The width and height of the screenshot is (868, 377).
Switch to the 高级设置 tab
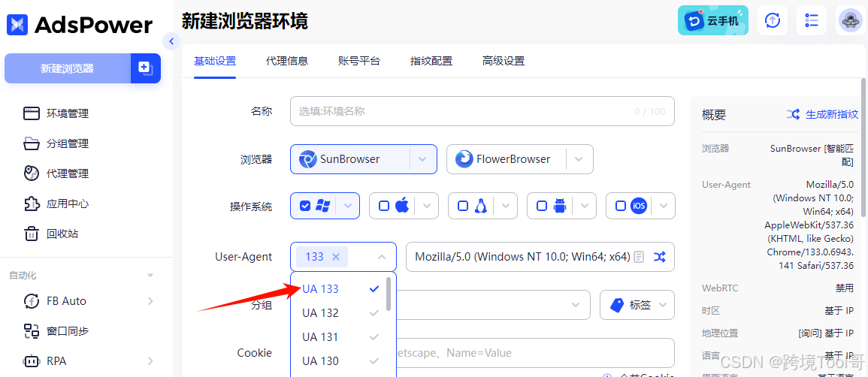tap(504, 61)
